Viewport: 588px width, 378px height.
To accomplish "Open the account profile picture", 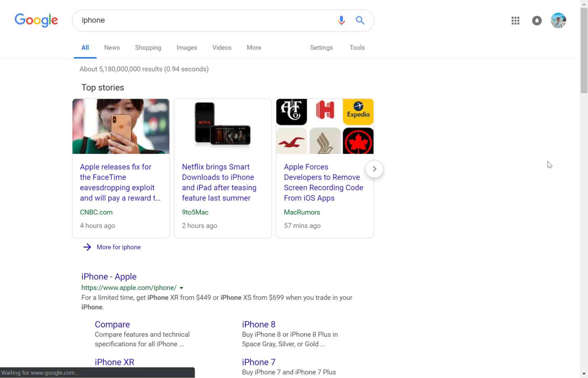I will tap(558, 21).
